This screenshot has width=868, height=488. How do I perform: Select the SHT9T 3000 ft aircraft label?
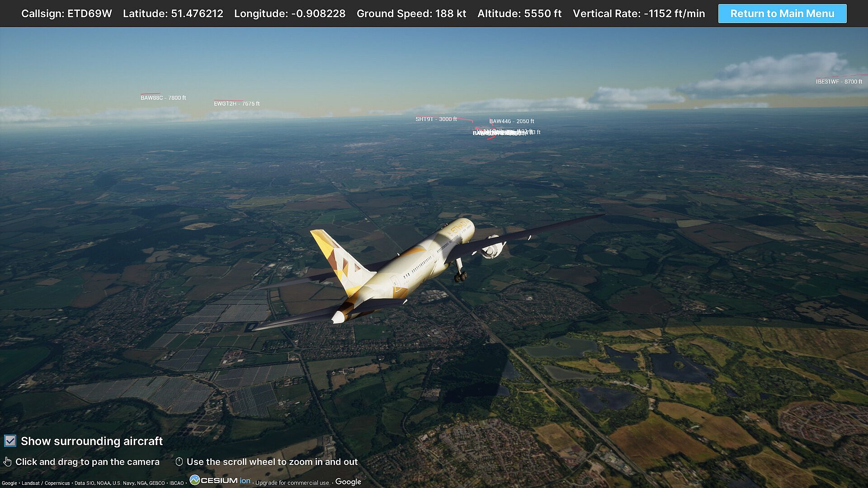[436, 119]
